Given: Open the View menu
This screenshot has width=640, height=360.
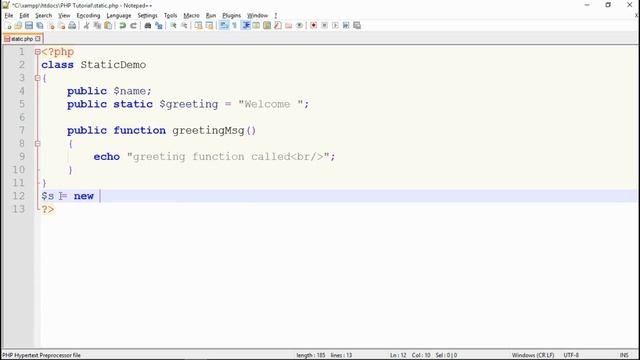Looking at the screenshot, I should (x=64, y=16).
